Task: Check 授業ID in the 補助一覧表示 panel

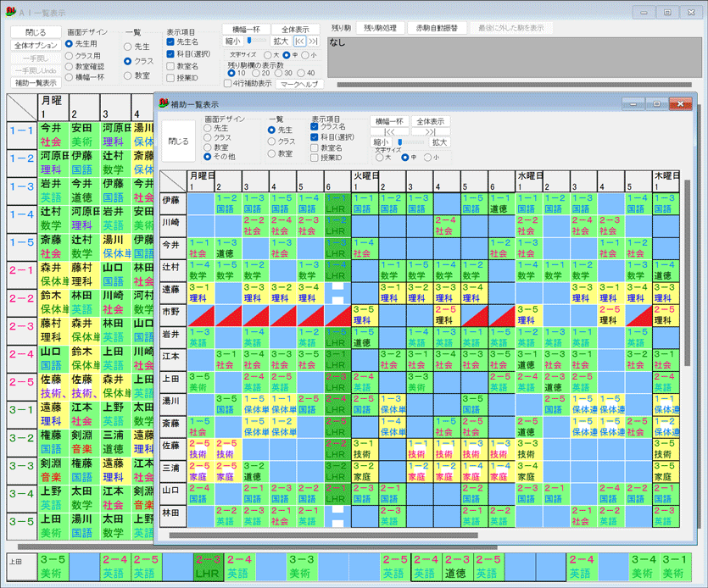Action: (315, 157)
